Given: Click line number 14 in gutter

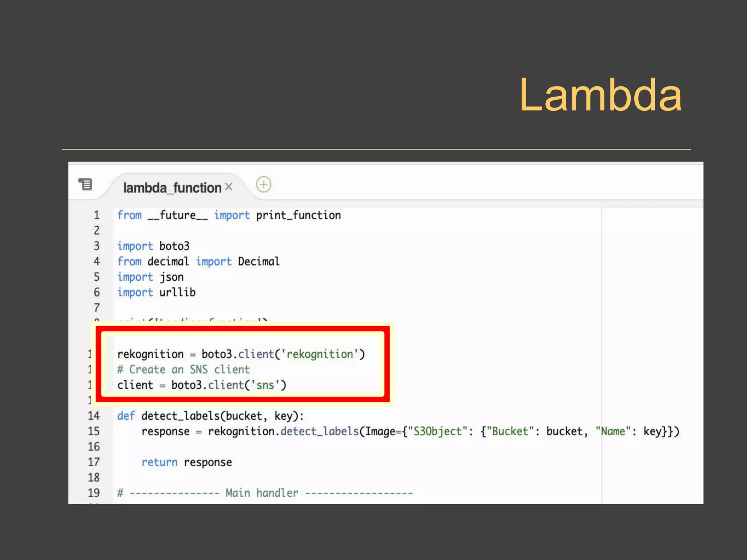Looking at the screenshot, I should (x=94, y=416).
